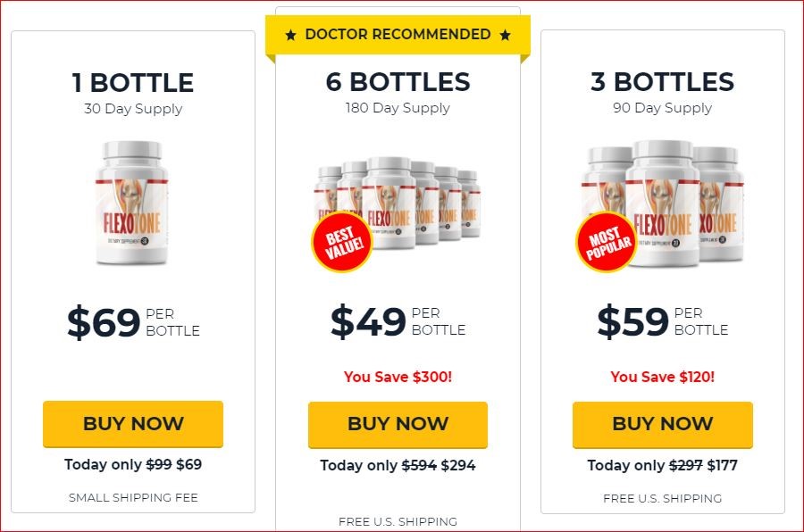
Task: Select the three Flexotone bottles image
Action: (661, 205)
